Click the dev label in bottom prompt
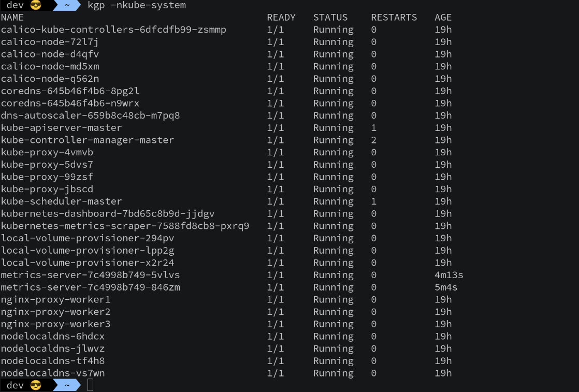Viewport: 579px width, 392px height. pyautogui.click(x=15, y=385)
